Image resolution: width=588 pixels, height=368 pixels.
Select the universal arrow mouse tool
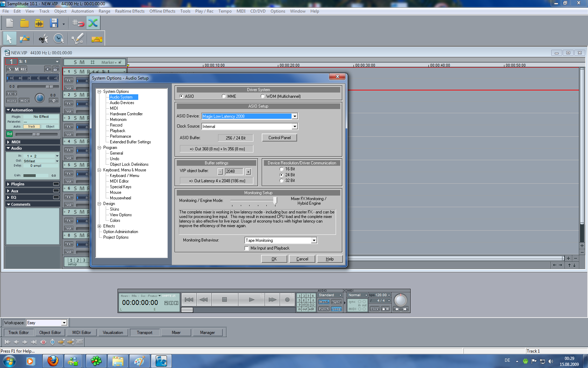pyautogui.click(x=9, y=39)
